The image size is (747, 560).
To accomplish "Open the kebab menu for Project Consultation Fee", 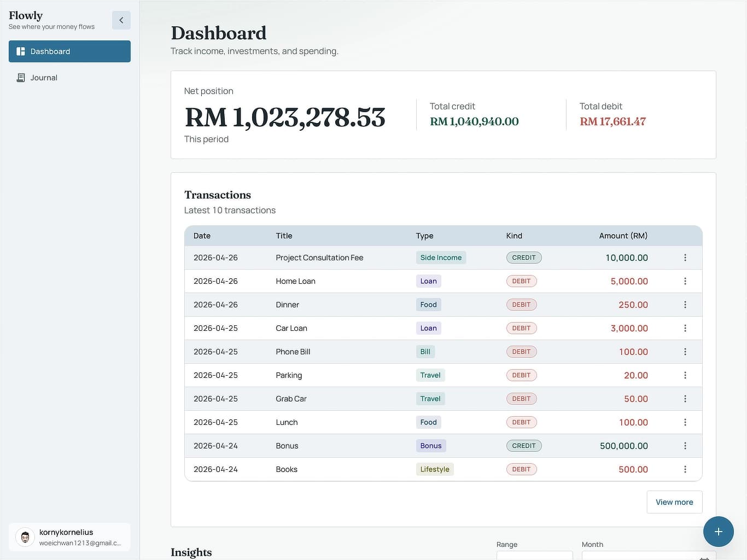I will 685,258.
